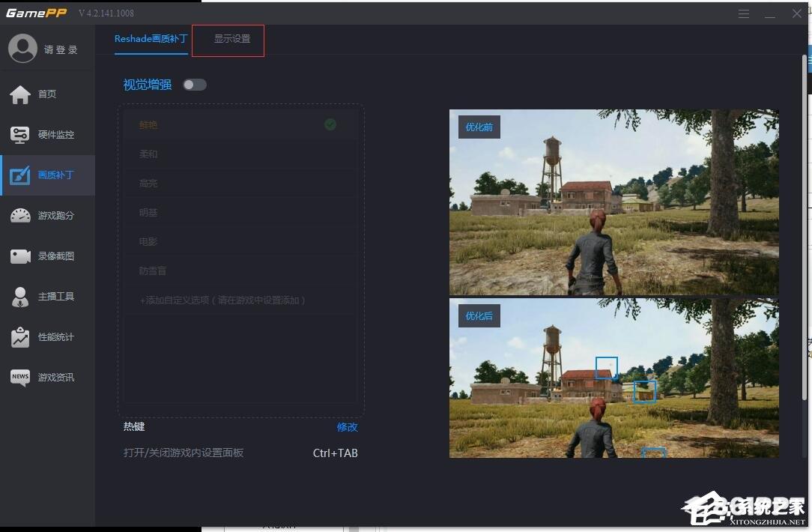Screen dimensions: 812x532
Task: Go to 首页 home page
Action: pos(47,94)
